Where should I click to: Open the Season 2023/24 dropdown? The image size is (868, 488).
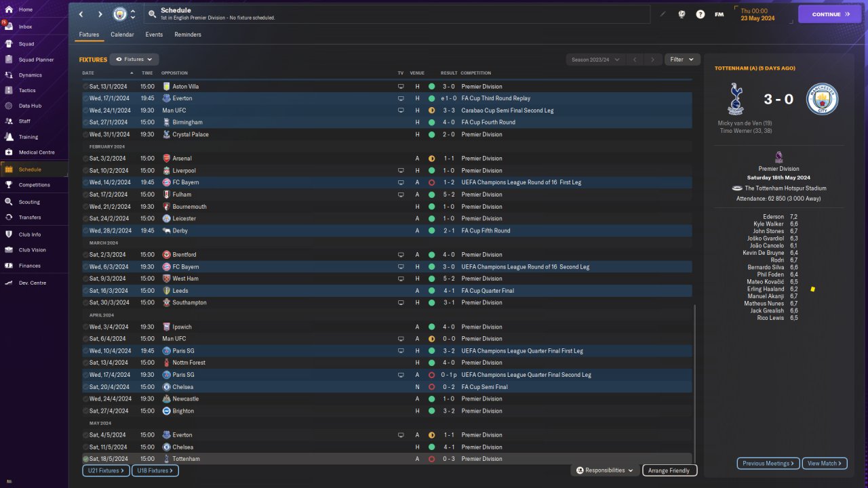pos(595,60)
